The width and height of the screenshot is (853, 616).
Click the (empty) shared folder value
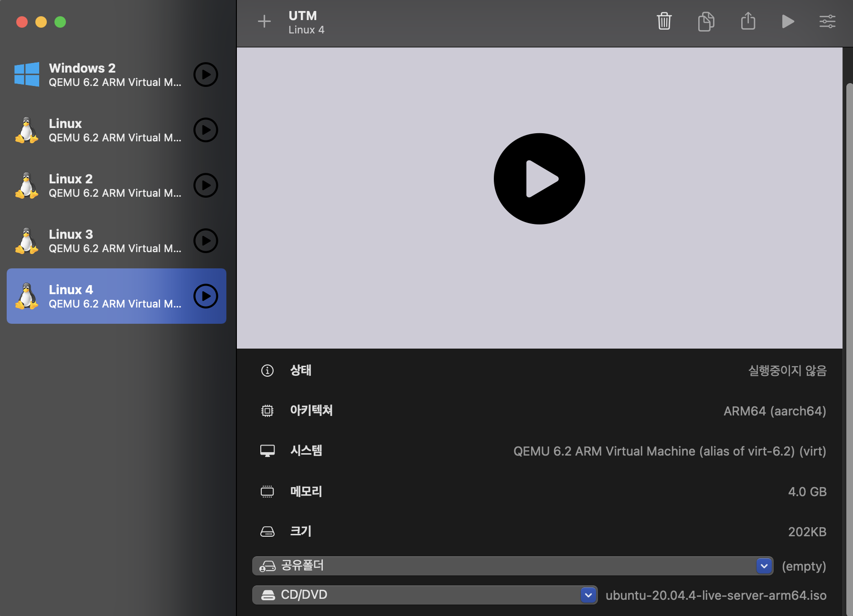pyautogui.click(x=804, y=566)
